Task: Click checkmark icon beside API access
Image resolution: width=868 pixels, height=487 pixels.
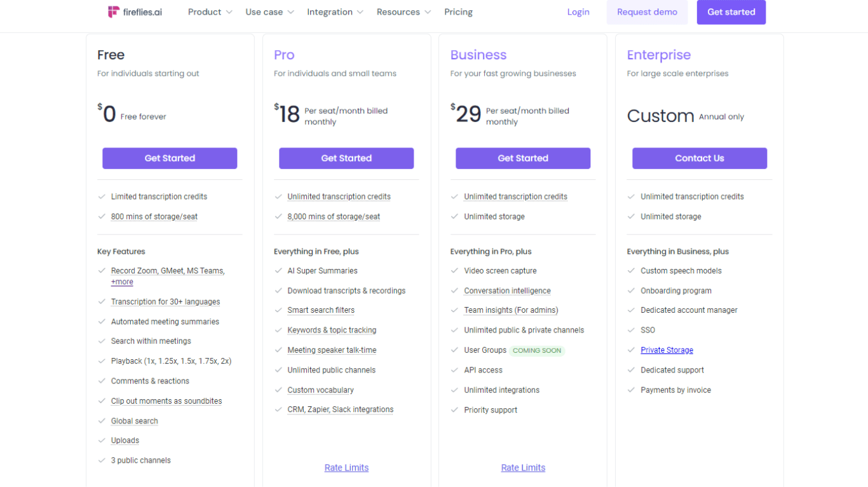Action: point(454,370)
